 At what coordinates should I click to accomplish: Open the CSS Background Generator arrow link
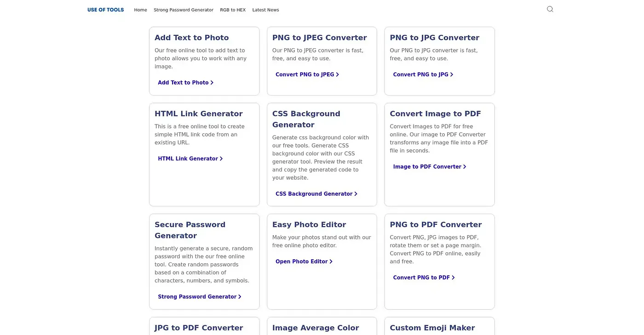click(316, 194)
